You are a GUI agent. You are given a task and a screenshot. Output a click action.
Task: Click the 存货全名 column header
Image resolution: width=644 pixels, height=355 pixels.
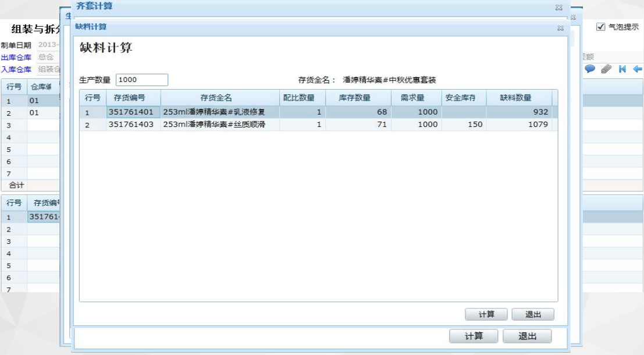[220, 98]
